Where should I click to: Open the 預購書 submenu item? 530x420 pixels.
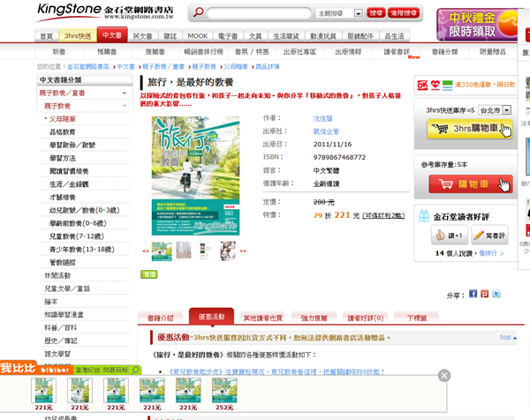(x=107, y=52)
